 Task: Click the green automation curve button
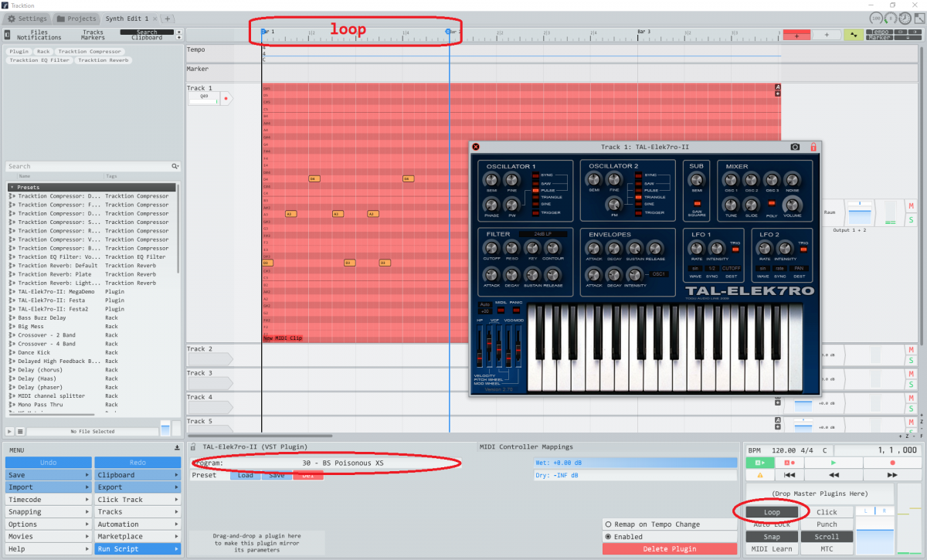tap(854, 35)
